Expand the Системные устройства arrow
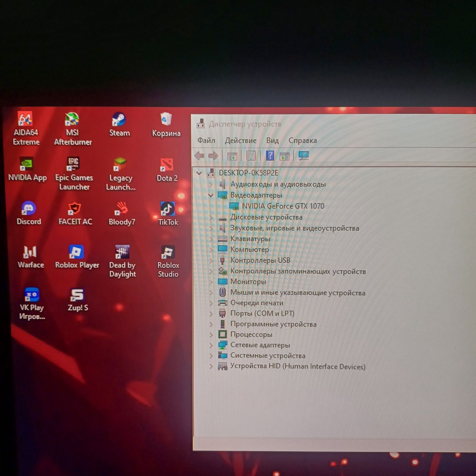Viewport: 476px width, 476px height. tap(211, 355)
